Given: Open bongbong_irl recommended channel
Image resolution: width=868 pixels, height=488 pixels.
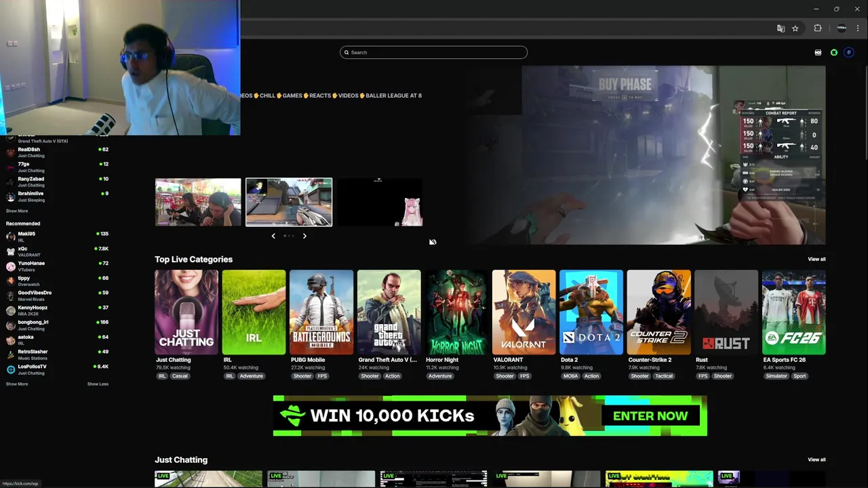Looking at the screenshot, I should tap(57, 325).
